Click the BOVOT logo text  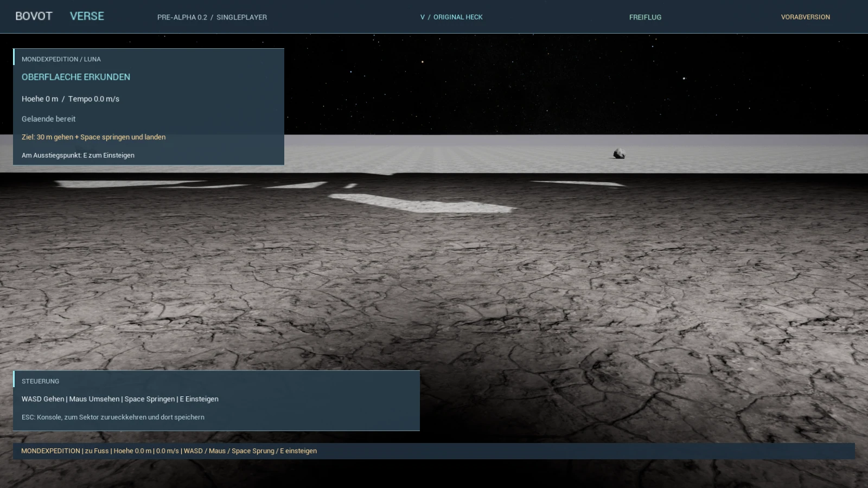[x=34, y=16]
